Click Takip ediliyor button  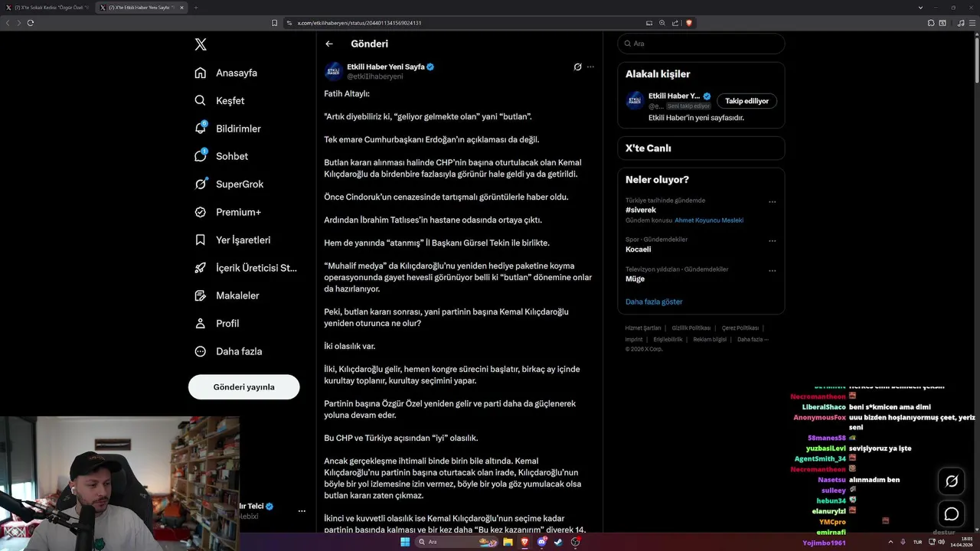[747, 101]
